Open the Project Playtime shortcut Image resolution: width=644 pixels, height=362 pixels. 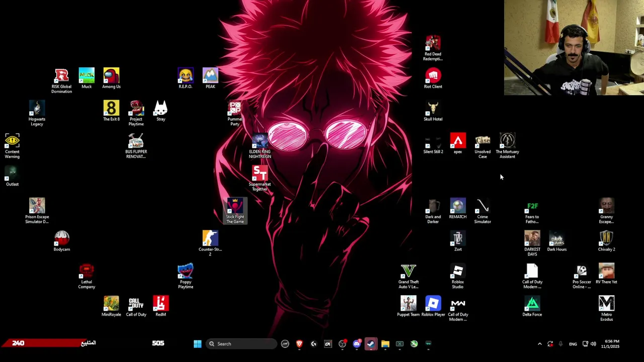click(136, 114)
